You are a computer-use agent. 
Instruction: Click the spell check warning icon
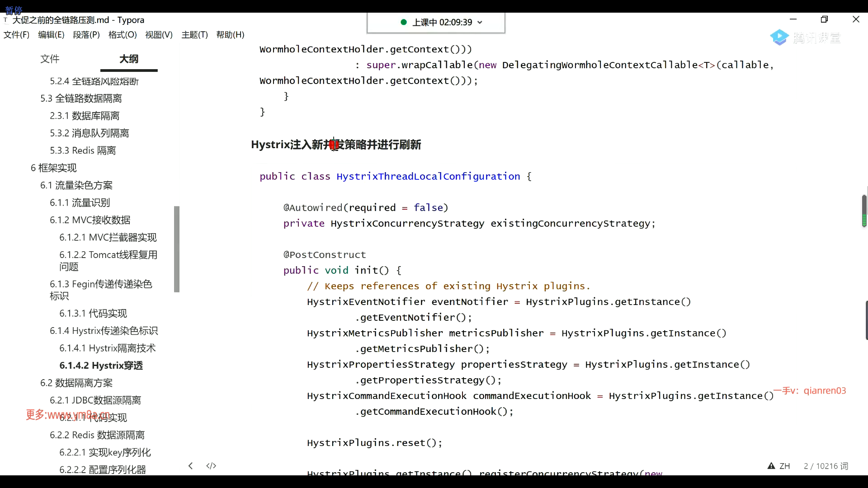pos(771,466)
